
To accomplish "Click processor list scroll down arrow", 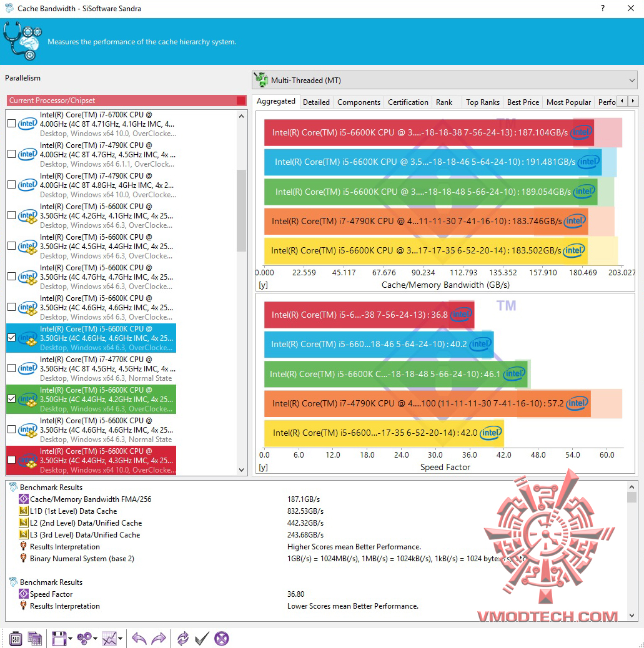I will click(242, 470).
